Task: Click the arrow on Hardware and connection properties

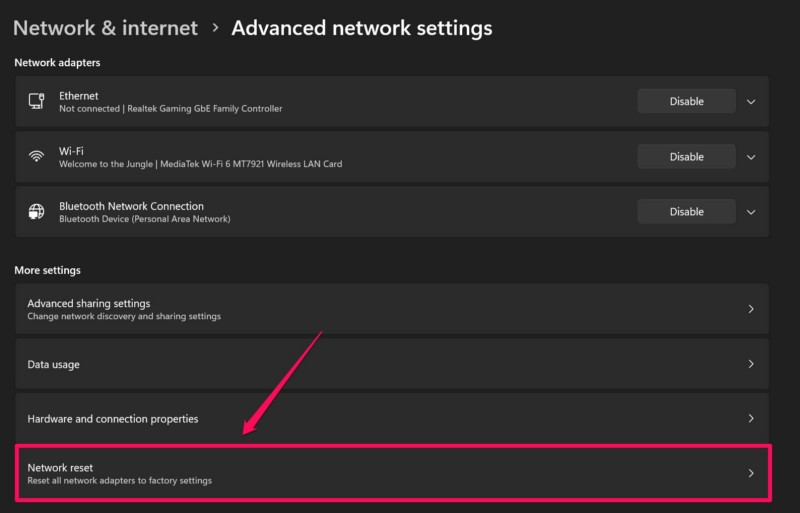Action: pos(751,418)
